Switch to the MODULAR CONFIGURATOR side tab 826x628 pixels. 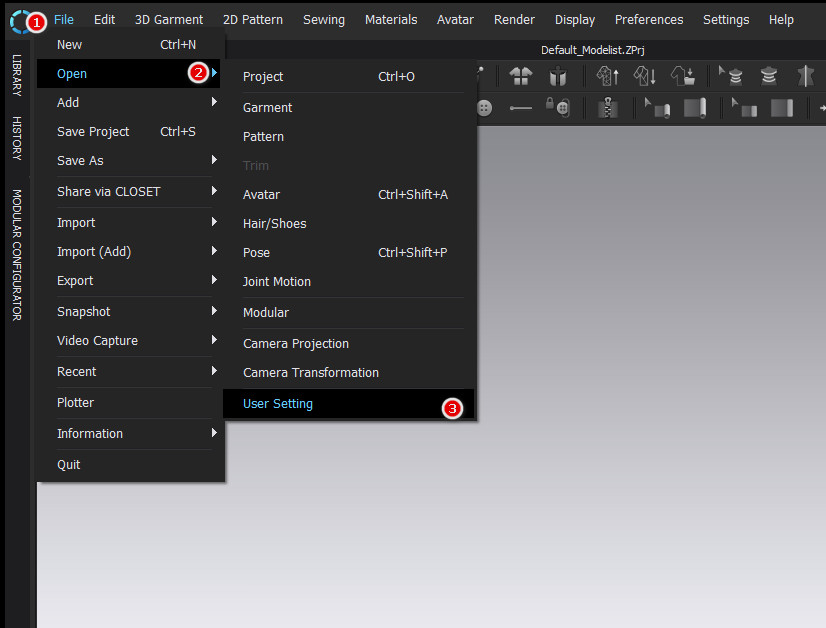[x=17, y=255]
